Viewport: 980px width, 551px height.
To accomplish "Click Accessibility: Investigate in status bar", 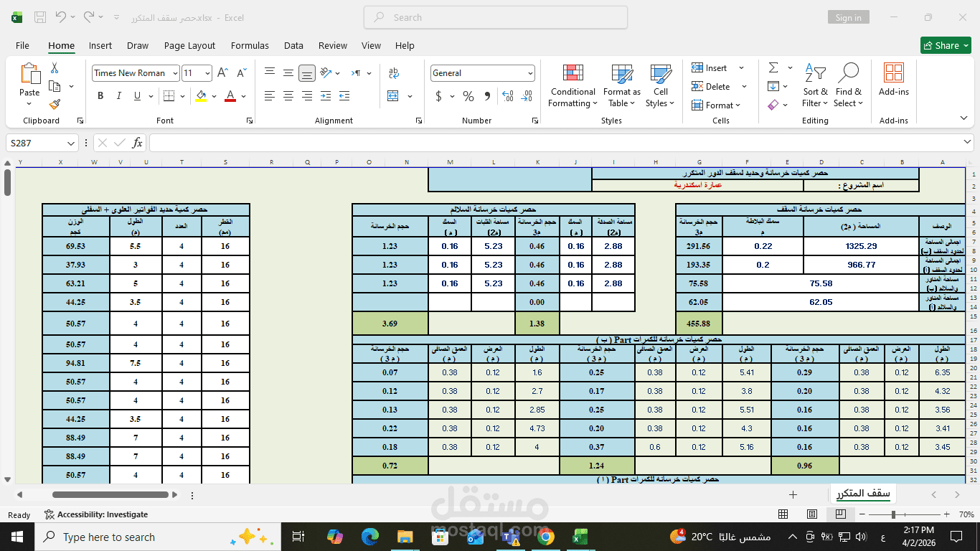I will (x=96, y=514).
